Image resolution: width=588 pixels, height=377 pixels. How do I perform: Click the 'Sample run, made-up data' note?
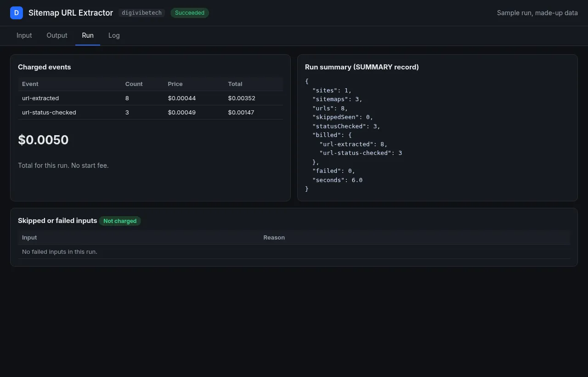tap(537, 13)
